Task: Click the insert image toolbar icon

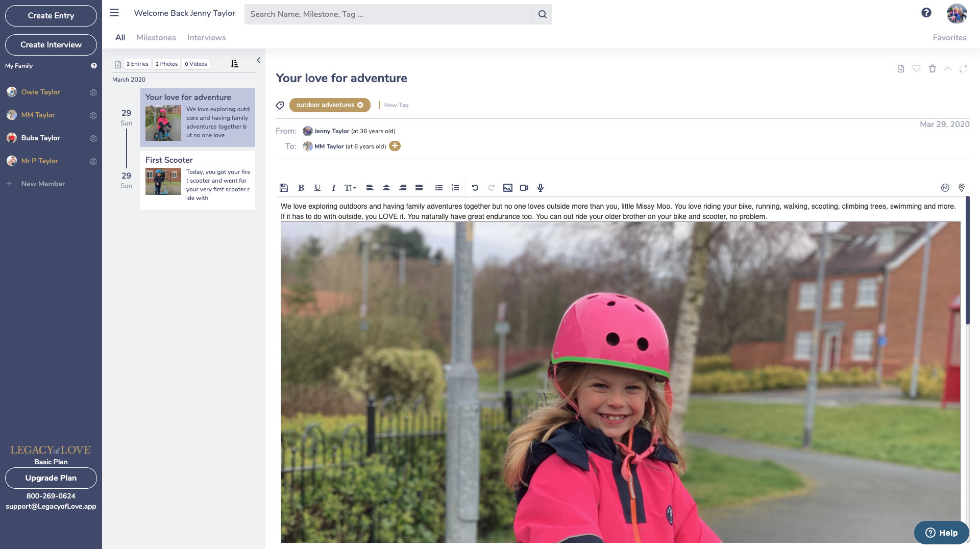Action: pos(508,188)
